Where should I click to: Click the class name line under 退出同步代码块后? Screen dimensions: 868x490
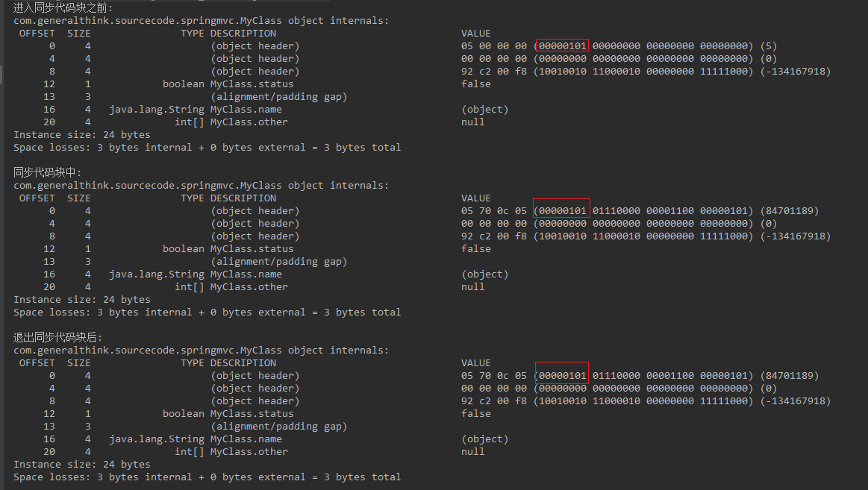[201, 351]
